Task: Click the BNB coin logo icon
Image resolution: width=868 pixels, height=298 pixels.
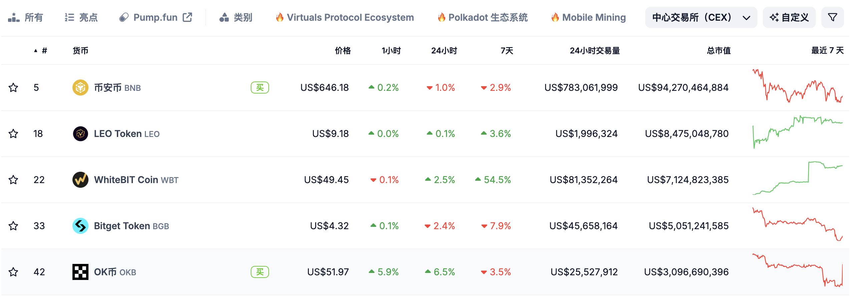Action: coord(80,87)
